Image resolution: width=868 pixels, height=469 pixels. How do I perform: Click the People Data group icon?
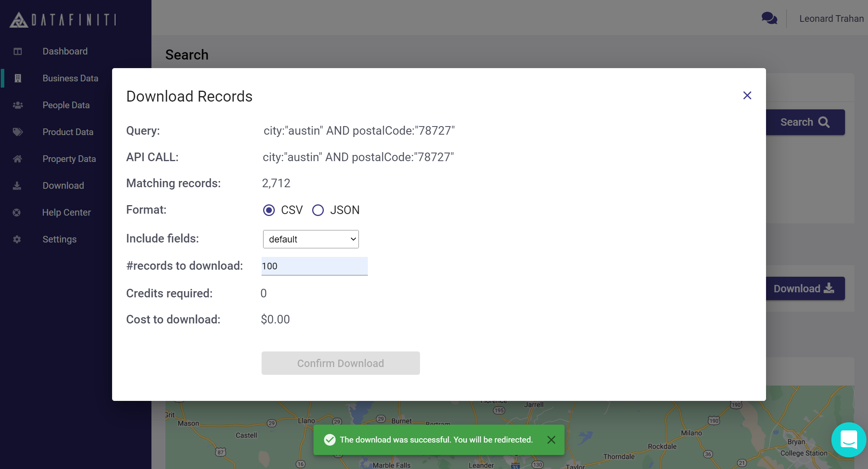[x=18, y=105]
